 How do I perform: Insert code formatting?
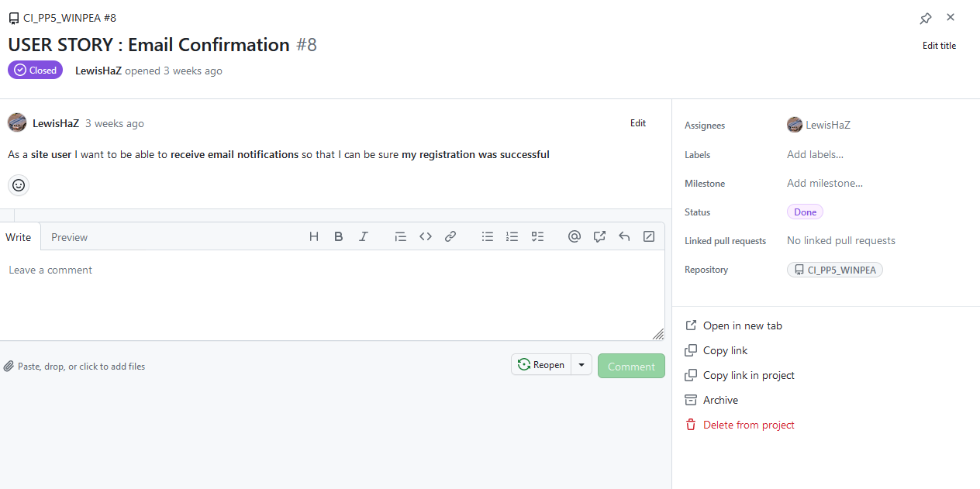(x=426, y=237)
